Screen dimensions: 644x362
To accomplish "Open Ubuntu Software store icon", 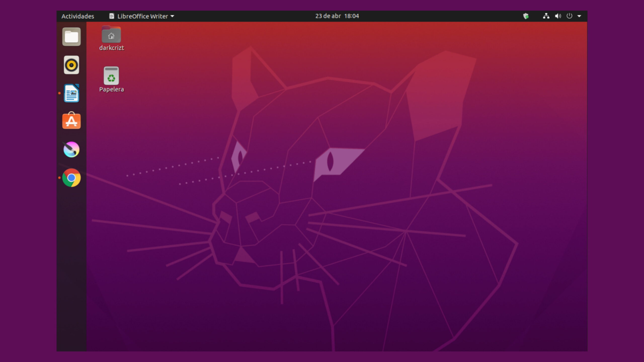I will (71, 121).
